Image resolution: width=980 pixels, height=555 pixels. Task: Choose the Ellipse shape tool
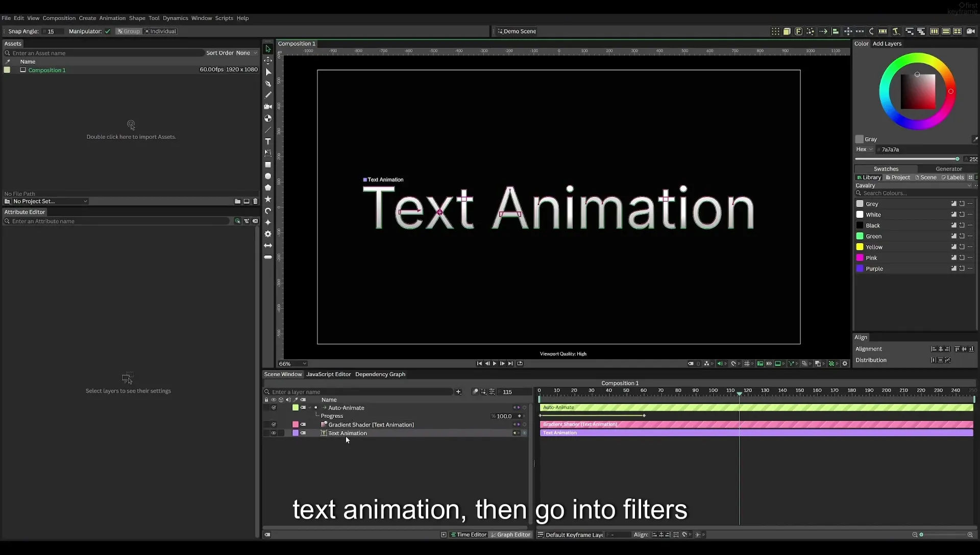point(268,176)
